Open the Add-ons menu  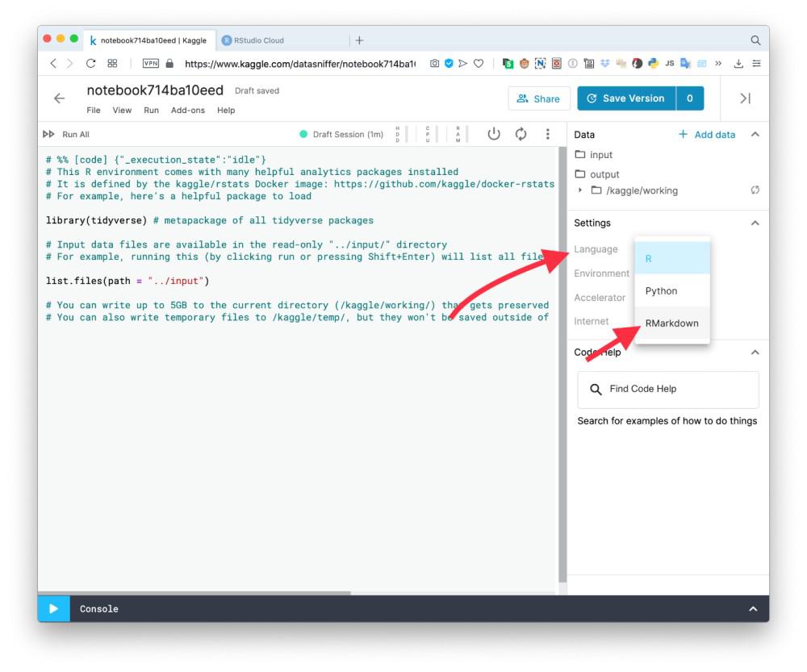(188, 110)
